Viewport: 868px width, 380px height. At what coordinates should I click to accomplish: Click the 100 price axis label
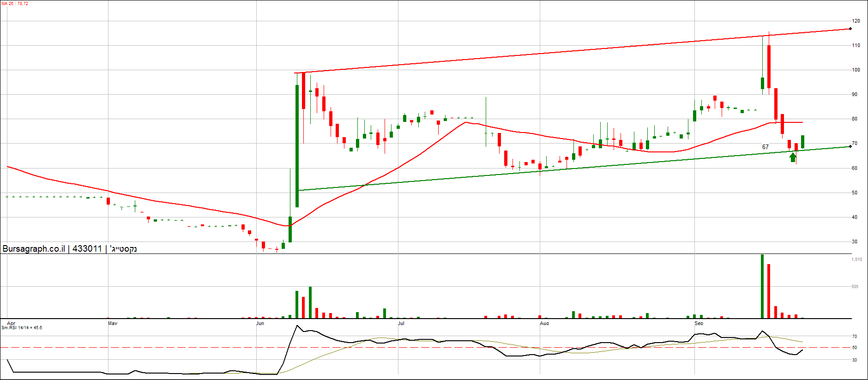pyautogui.click(x=856, y=70)
